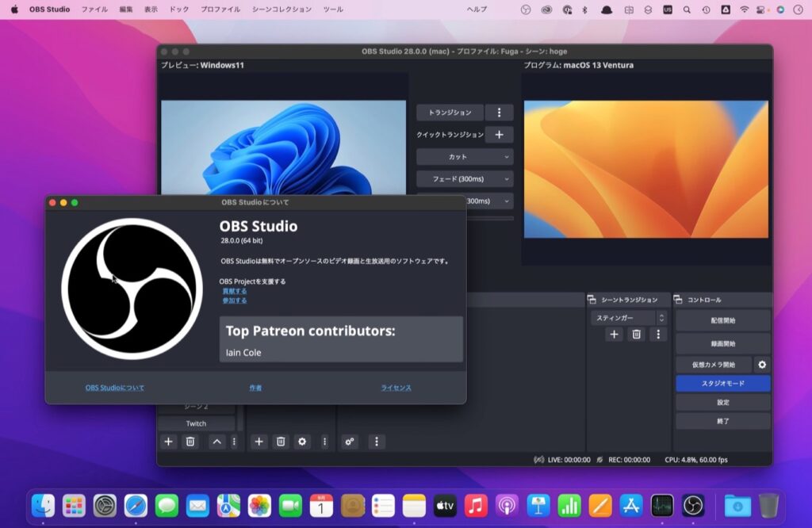Image resolution: width=812 pixels, height=528 pixels.
Task: Select the Twitch scene in the scenes list
Action: click(197, 423)
